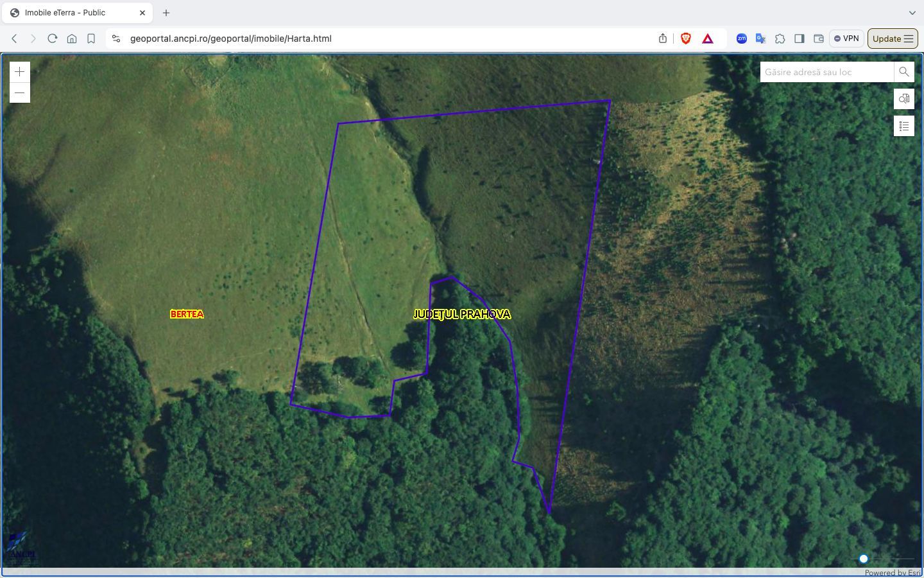Open Brave Shields for this site

[686, 39]
